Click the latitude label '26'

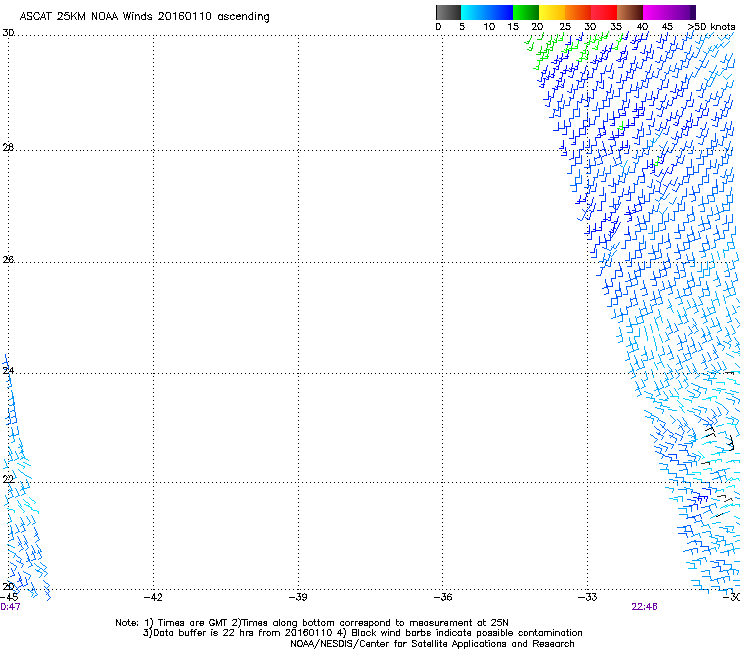point(8,259)
